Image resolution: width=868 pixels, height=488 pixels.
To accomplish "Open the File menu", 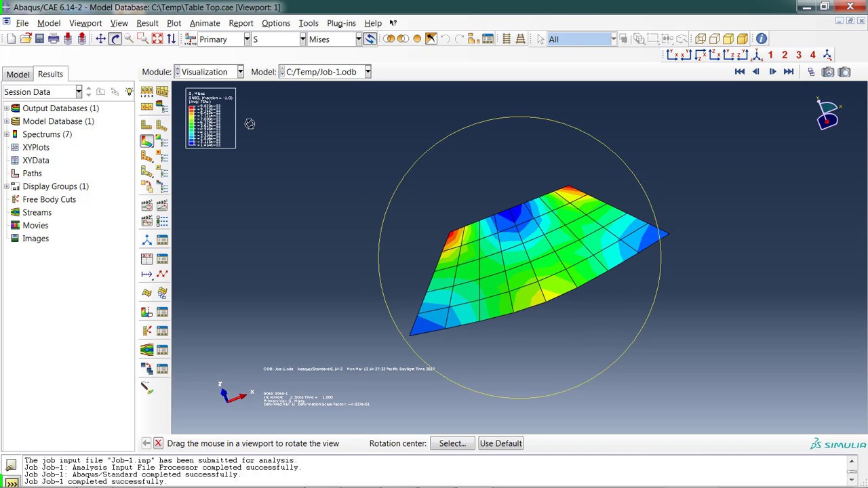I will [22, 23].
